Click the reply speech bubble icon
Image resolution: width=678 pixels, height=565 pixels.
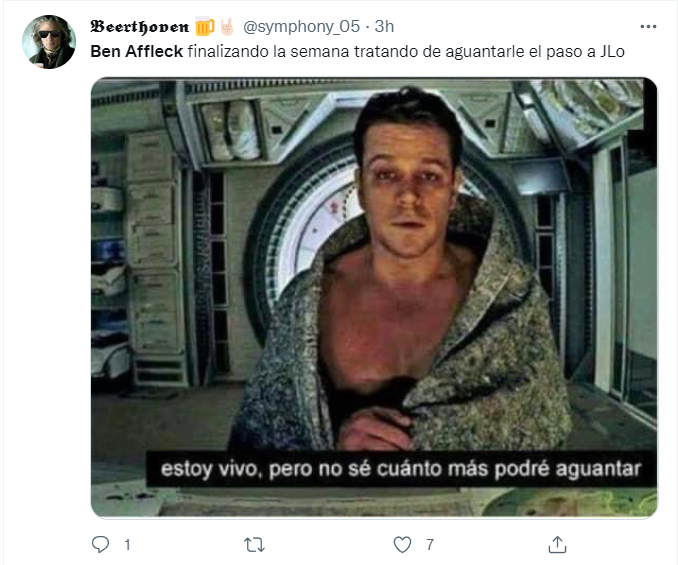click(x=100, y=544)
